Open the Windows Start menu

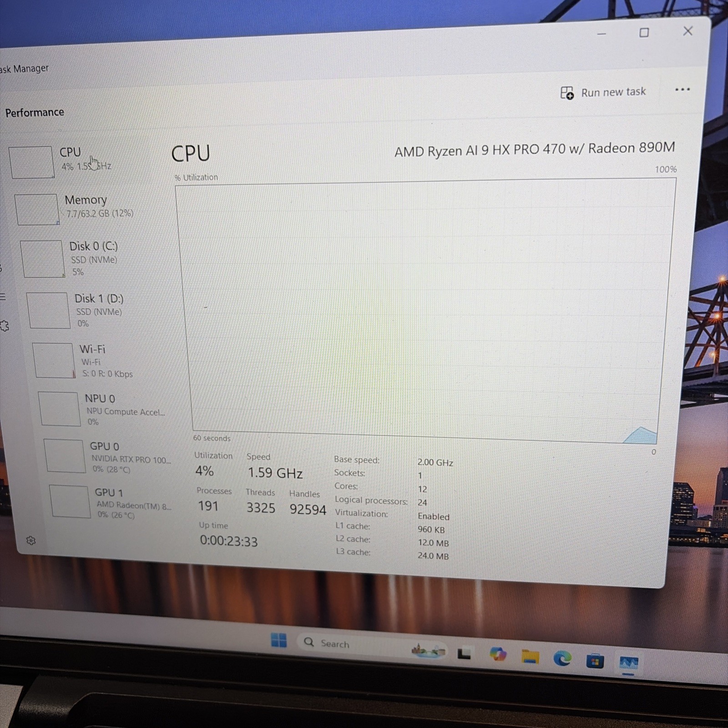pos(278,640)
